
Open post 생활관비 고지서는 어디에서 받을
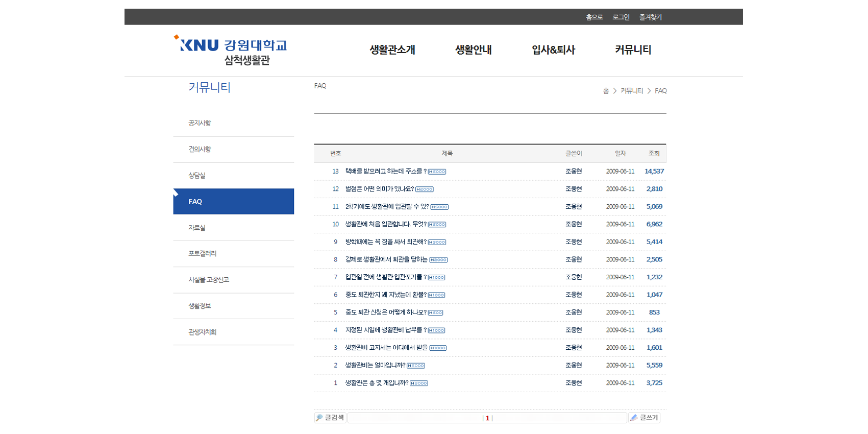pyautogui.click(x=386, y=348)
